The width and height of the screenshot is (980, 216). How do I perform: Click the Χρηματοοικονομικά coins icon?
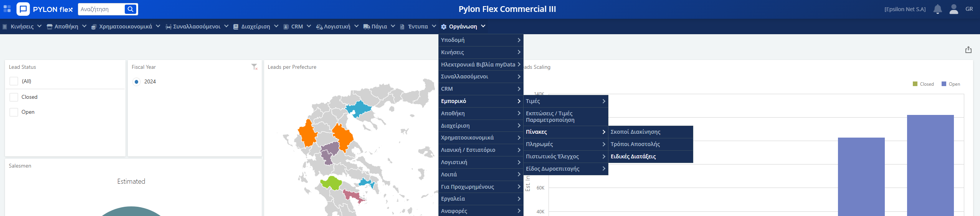coord(94,27)
